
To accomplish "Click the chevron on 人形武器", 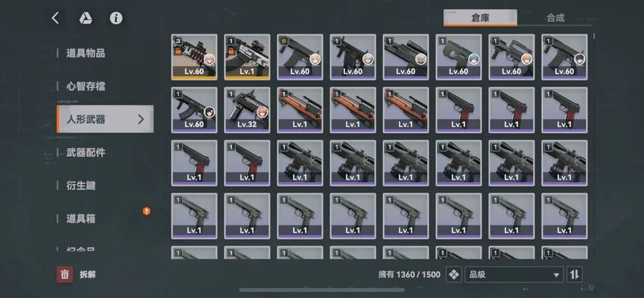I will [141, 119].
